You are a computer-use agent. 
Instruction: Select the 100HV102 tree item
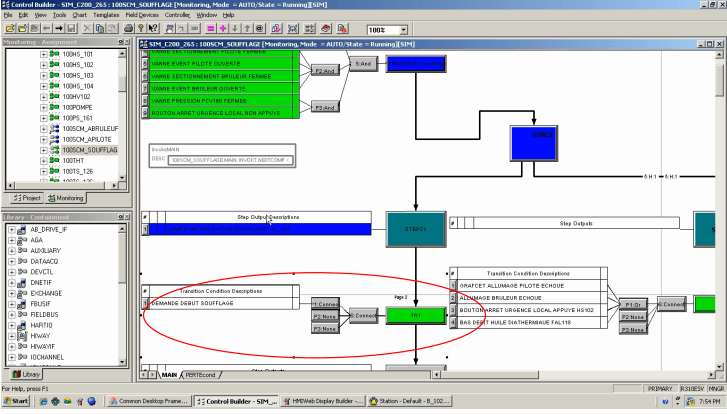[77, 96]
